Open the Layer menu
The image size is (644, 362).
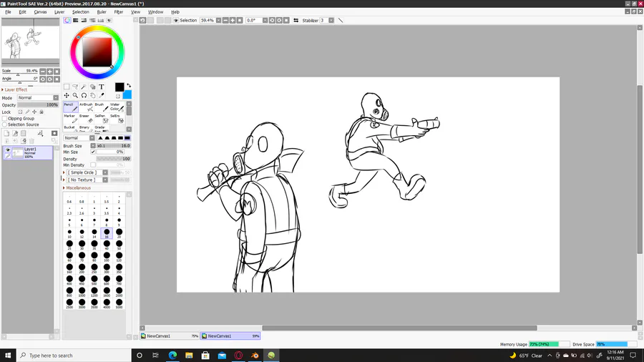(x=59, y=12)
